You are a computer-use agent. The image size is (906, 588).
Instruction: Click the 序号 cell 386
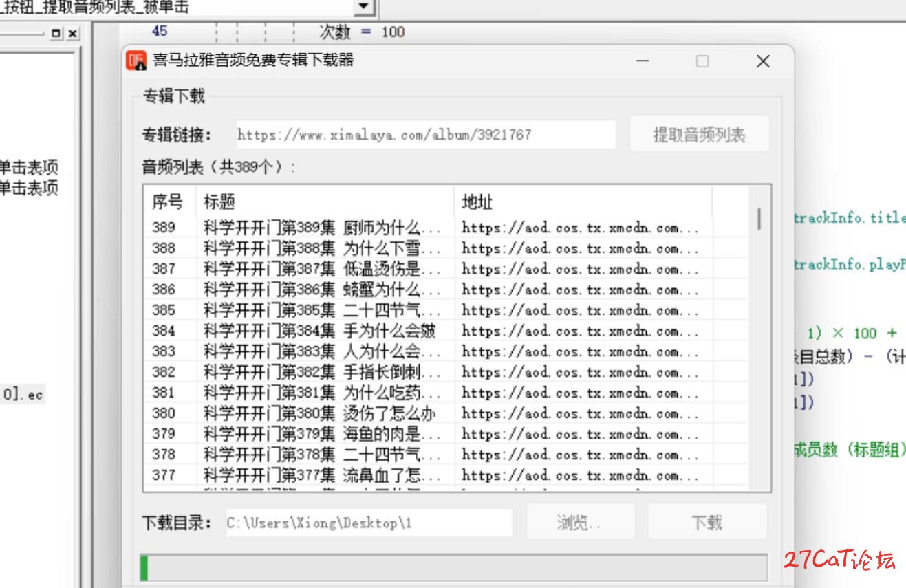[x=164, y=290]
